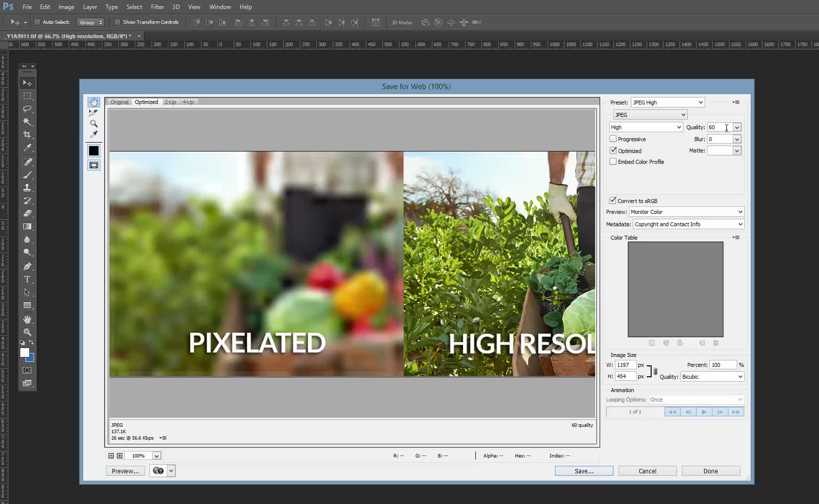Select the Slice Select tool
This screenshot has width=819, height=504.
94,112
